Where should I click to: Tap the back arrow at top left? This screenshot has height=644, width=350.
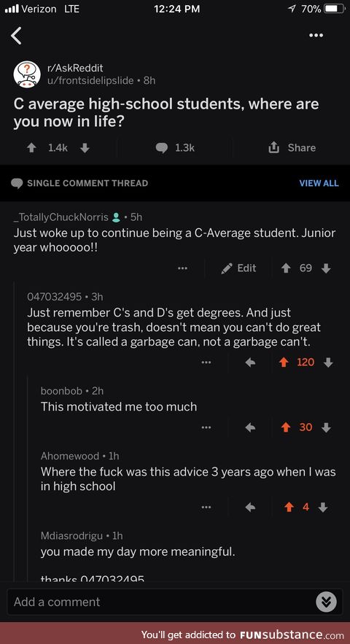pyautogui.click(x=17, y=36)
